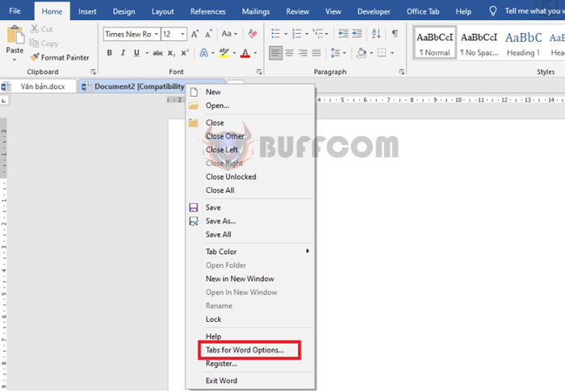The height and width of the screenshot is (392, 565).
Task: Choose Close Other in context menu
Action: tap(249, 136)
